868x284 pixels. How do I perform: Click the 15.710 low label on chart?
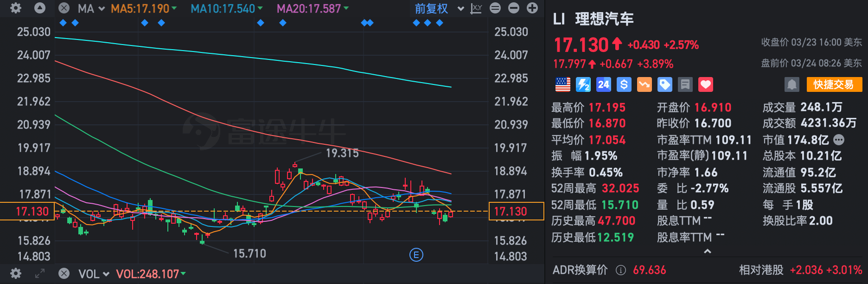click(249, 253)
